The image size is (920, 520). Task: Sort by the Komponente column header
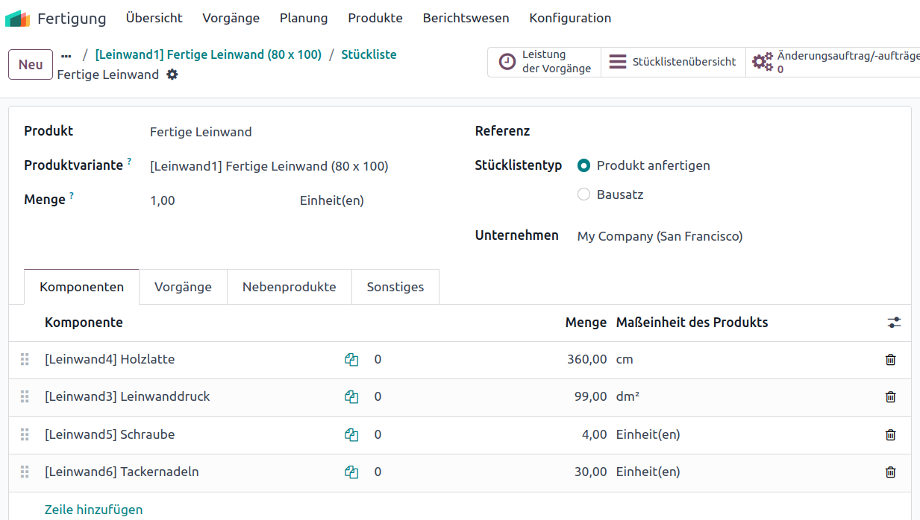pyautogui.click(x=83, y=322)
